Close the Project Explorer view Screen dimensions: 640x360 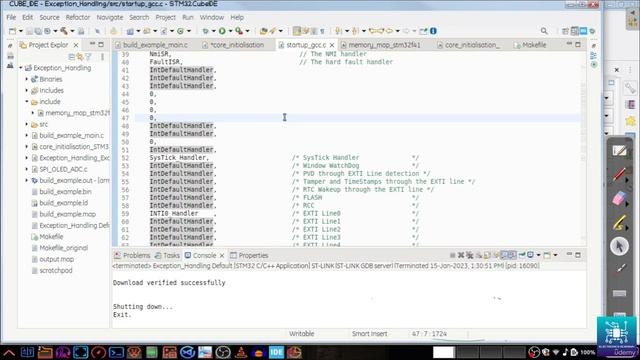click(76, 45)
